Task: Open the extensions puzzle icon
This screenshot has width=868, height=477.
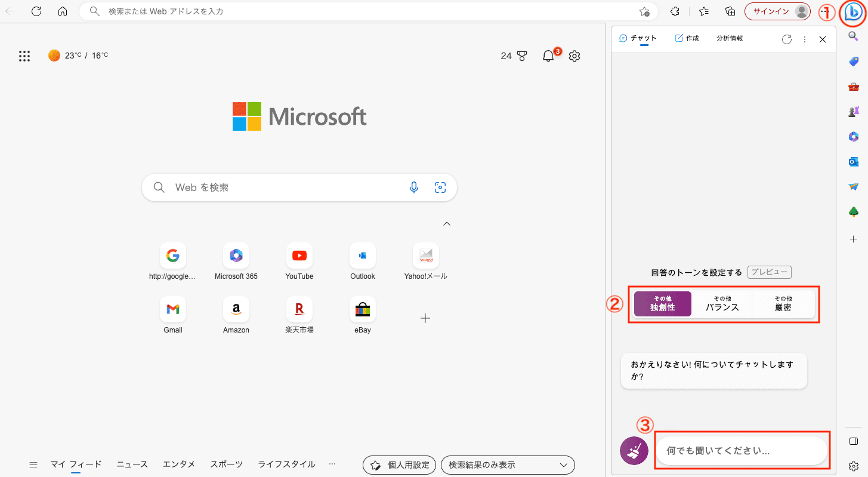Action: pos(675,11)
